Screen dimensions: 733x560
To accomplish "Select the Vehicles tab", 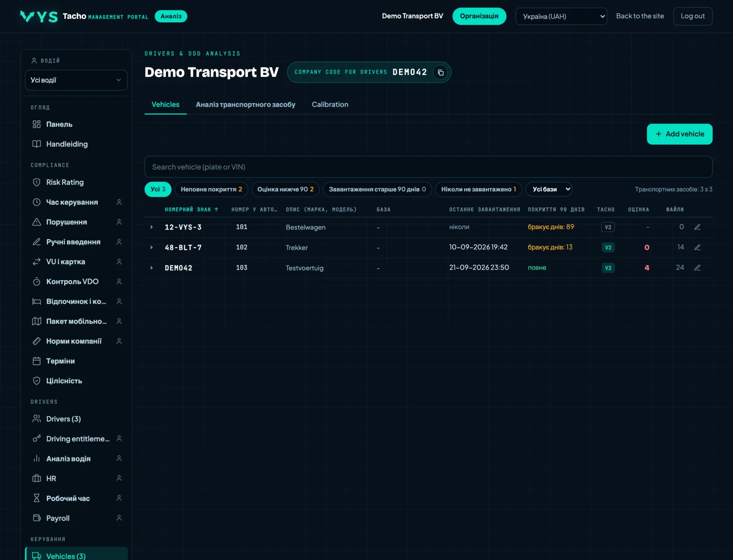I will (165, 104).
